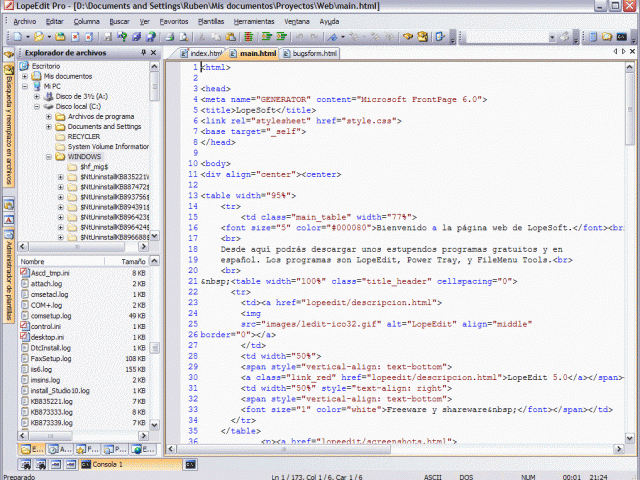This screenshot has height=480, width=640.
Task: Click the control.ini file icon
Action: [x=24, y=326]
